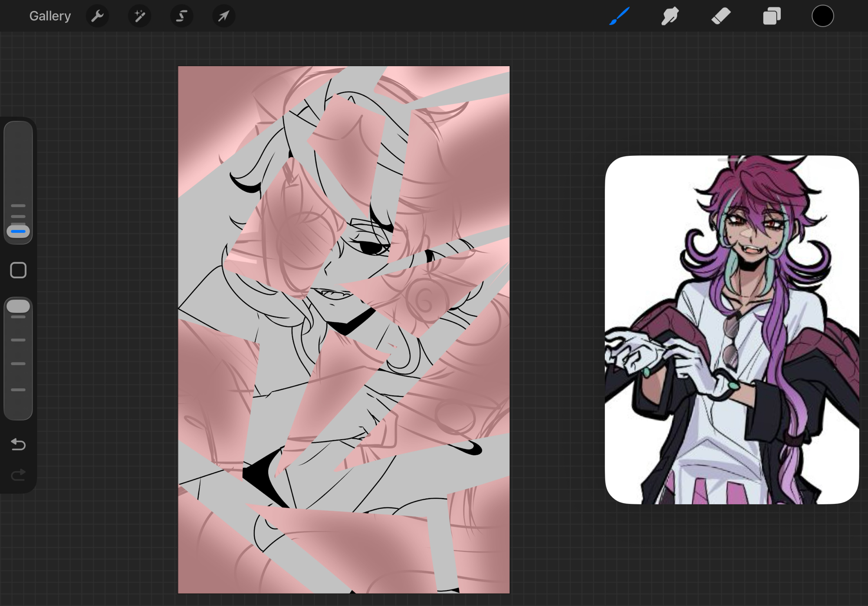
Task: Click the blue brush size slider handle
Action: point(18,231)
